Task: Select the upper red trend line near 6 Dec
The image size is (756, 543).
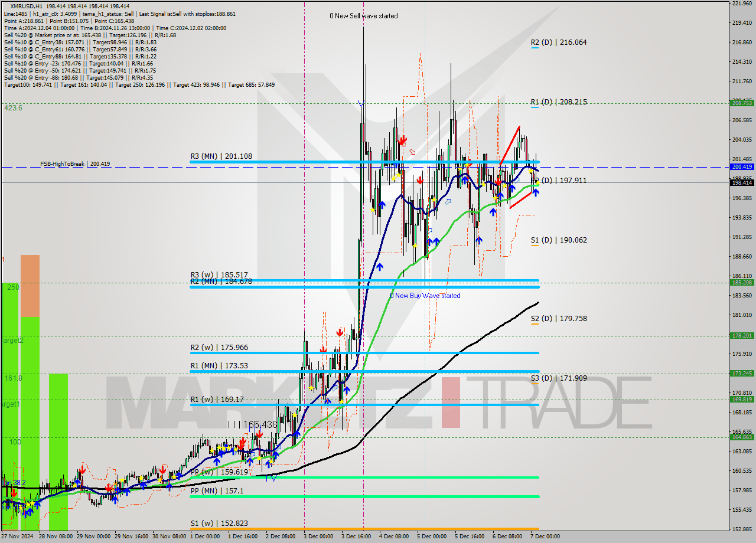Action: click(x=510, y=145)
